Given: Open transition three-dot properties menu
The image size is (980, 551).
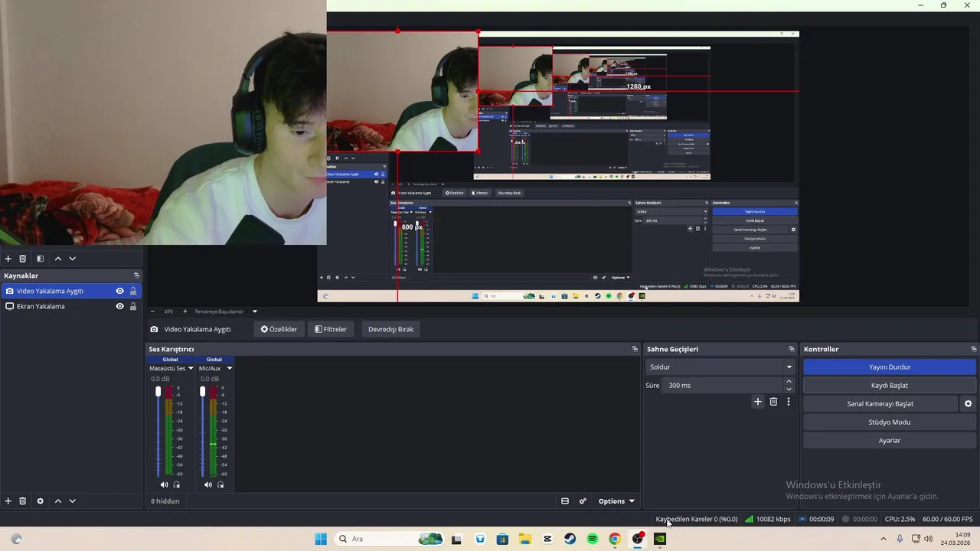Looking at the screenshot, I should (789, 402).
